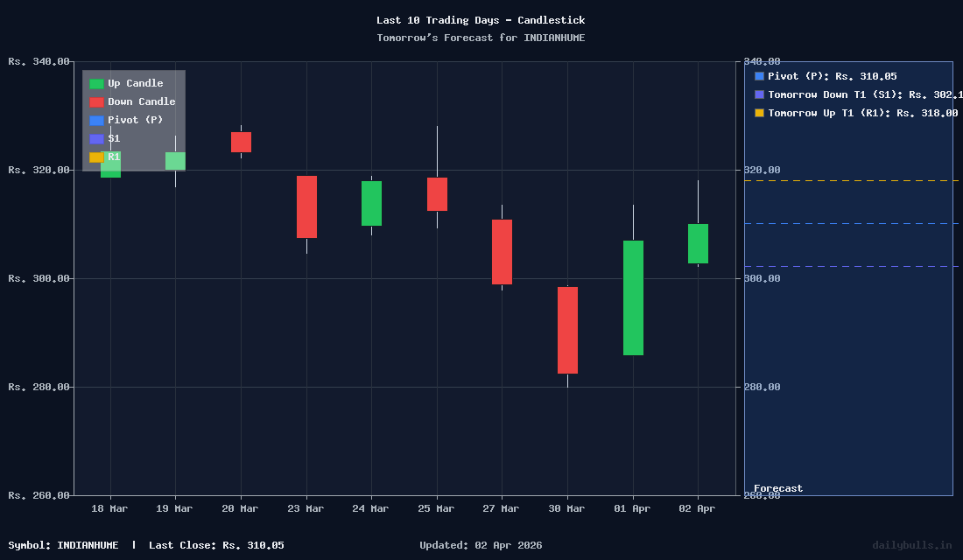Select the 30 Mar red candlestick
The height and width of the screenshot is (560, 963).
(x=566, y=331)
